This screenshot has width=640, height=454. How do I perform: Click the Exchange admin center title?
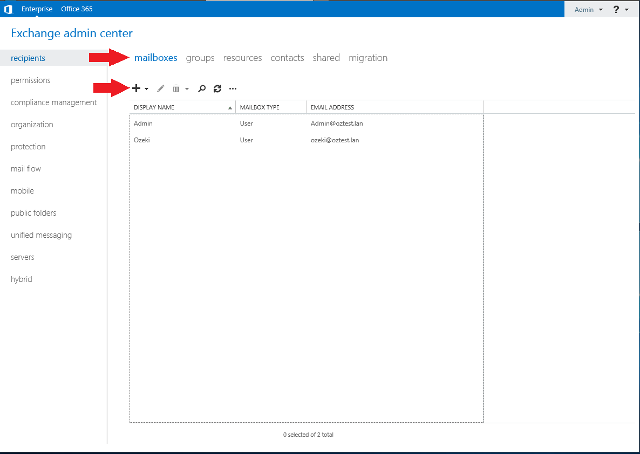tap(72, 33)
